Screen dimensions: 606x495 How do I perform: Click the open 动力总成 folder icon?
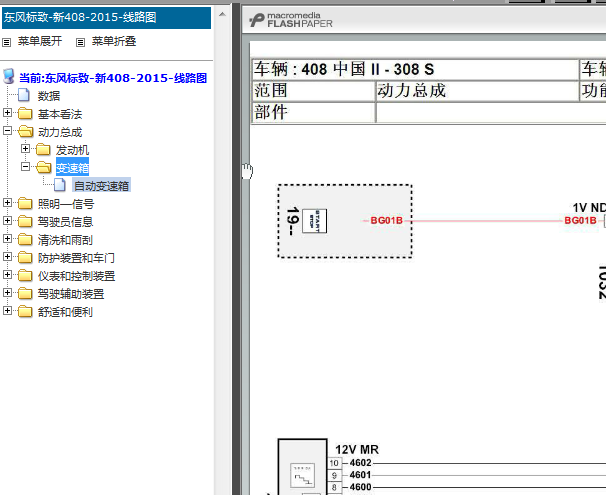coord(26,131)
